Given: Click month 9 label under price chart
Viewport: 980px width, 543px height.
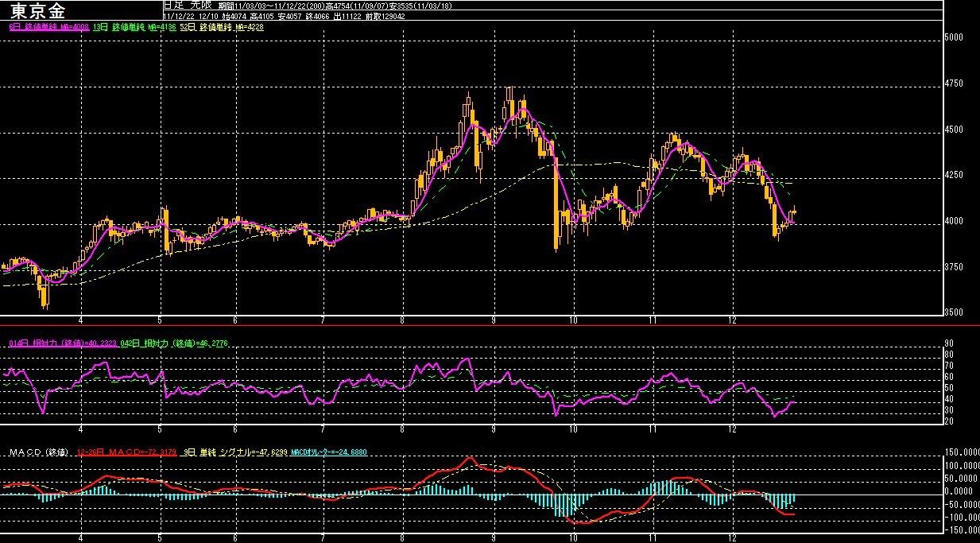Looking at the screenshot, I should point(494,320).
